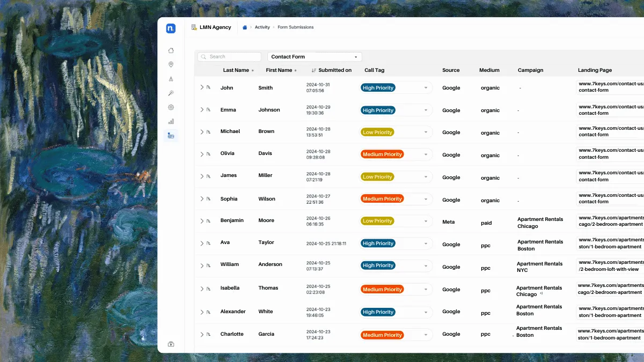Open the bar chart reports icon

tap(171, 121)
